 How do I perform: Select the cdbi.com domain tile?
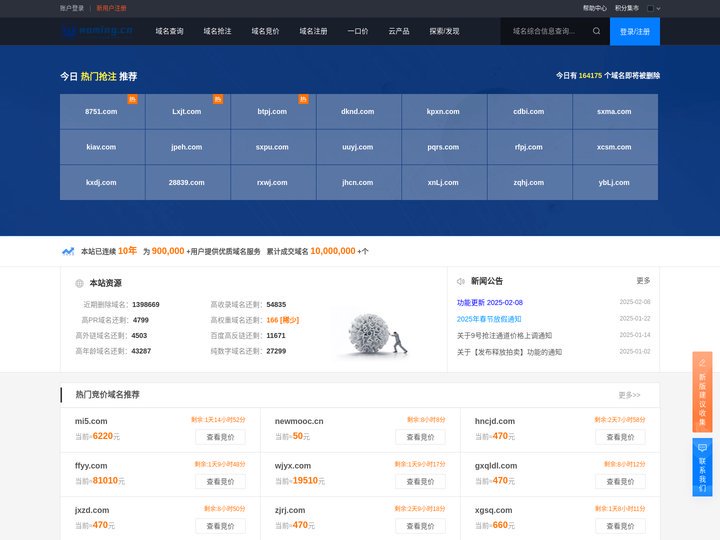tap(530, 112)
